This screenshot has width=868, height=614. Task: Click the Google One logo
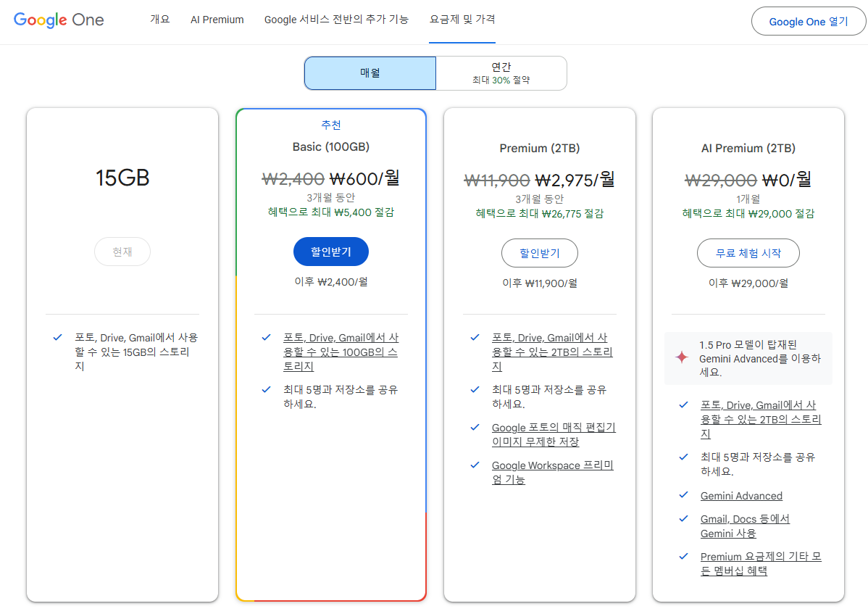pos(58,20)
